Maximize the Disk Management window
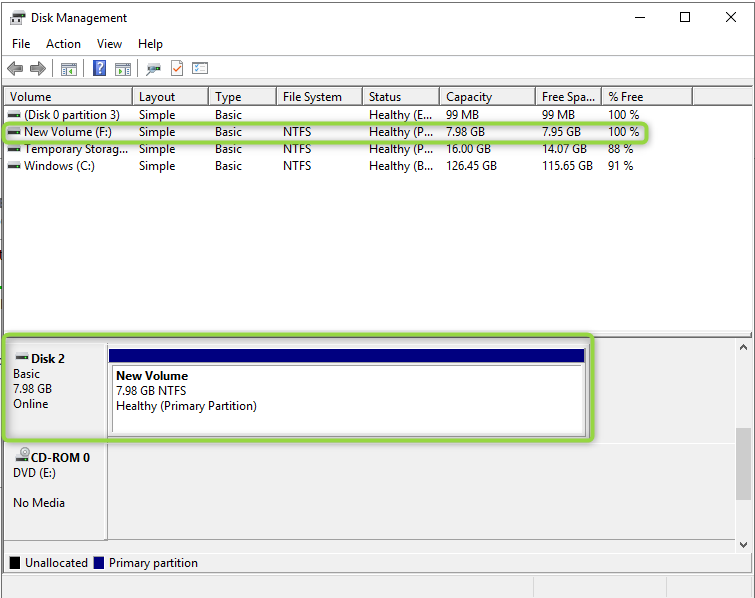755x598 pixels. tap(685, 17)
